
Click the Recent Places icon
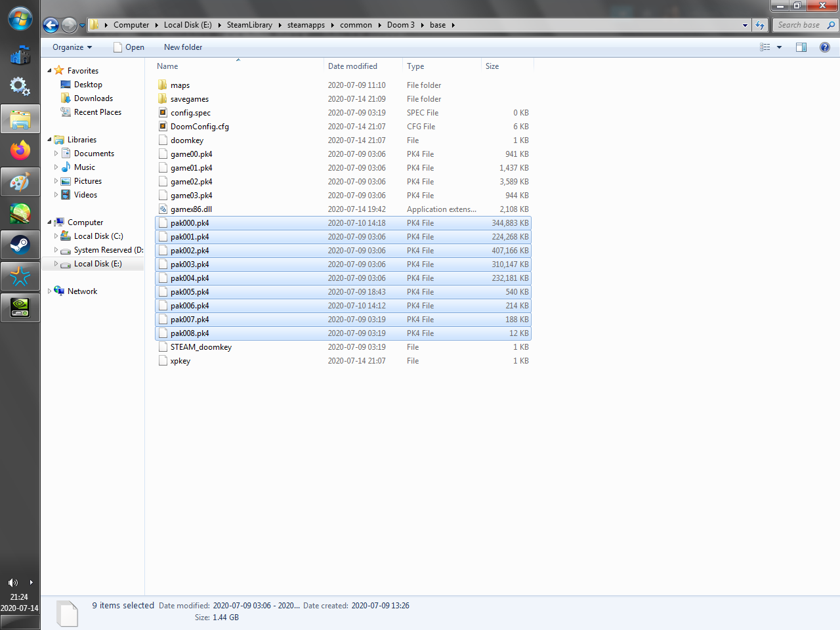pos(66,112)
